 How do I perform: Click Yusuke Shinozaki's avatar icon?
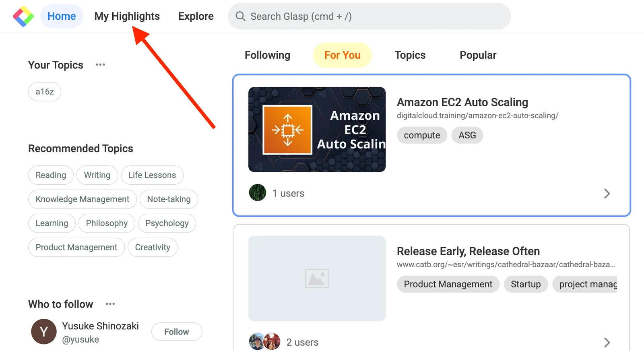(x=44, y=332)
